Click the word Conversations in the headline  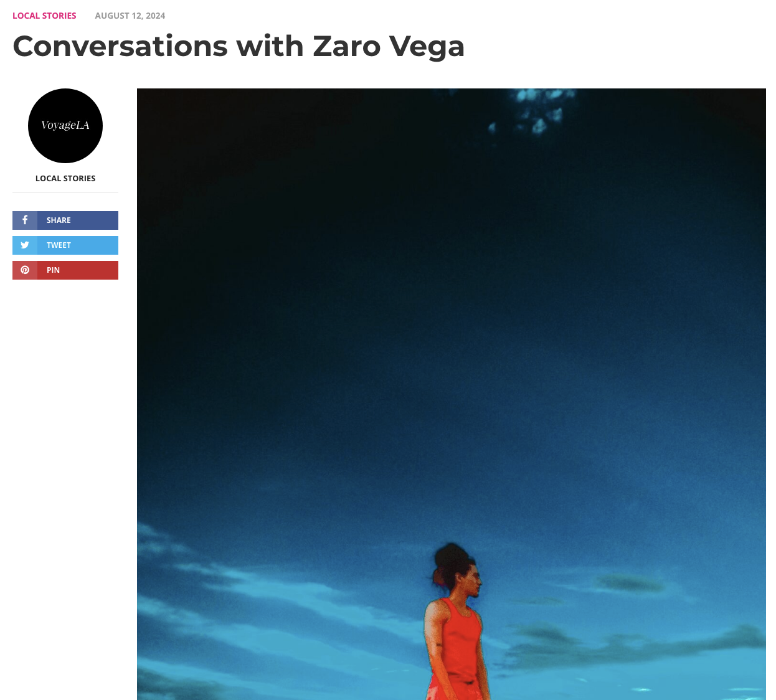pyautogui.click(x=120, y=46)
